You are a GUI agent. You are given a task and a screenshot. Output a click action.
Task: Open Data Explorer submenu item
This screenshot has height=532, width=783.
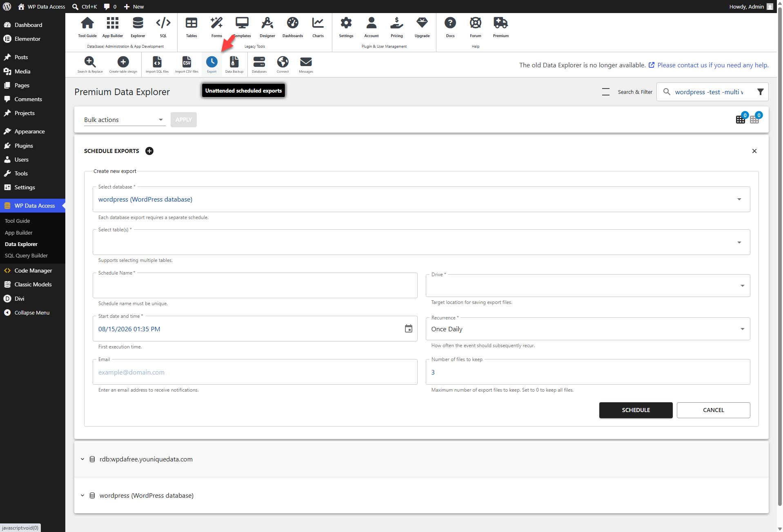21,244
